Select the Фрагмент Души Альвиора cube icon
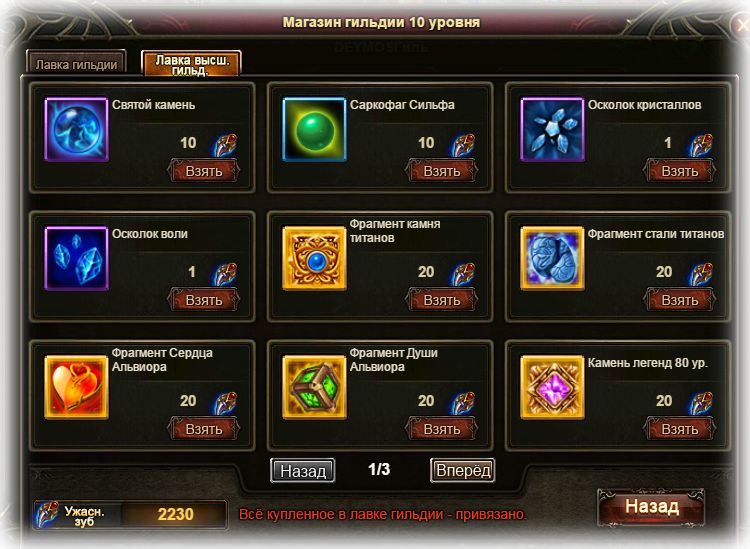 click(314, 387)
